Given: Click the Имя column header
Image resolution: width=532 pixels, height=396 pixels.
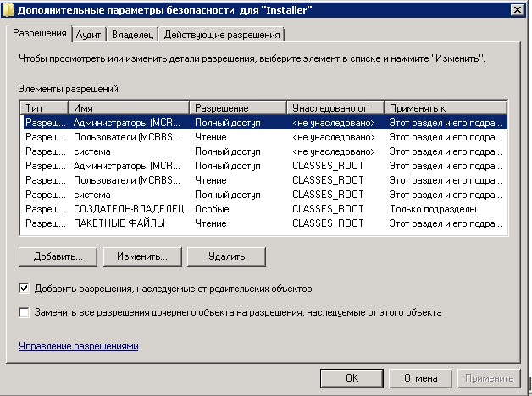Looking at the screenshot, I should (x=129, y=108).
